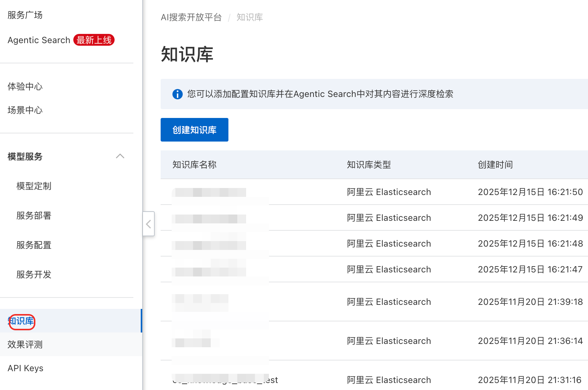Click the timestamp 2025年11月20日 21:36:14

pos(530,341)
